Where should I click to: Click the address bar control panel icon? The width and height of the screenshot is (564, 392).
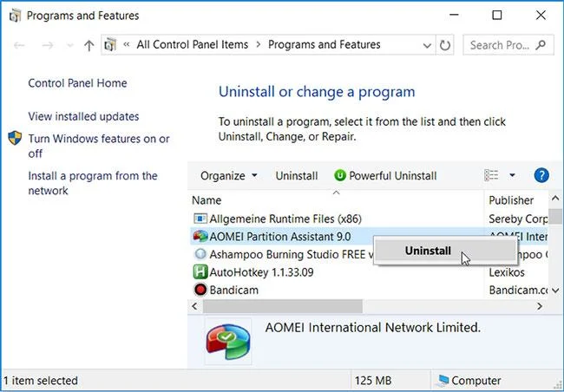point(110,45)
